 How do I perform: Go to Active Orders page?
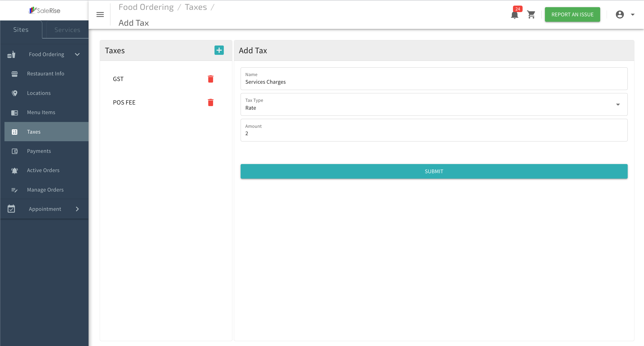43,170
